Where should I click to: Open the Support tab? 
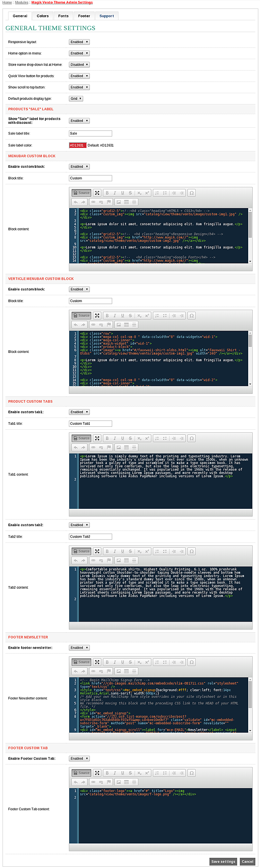[107, 16]
